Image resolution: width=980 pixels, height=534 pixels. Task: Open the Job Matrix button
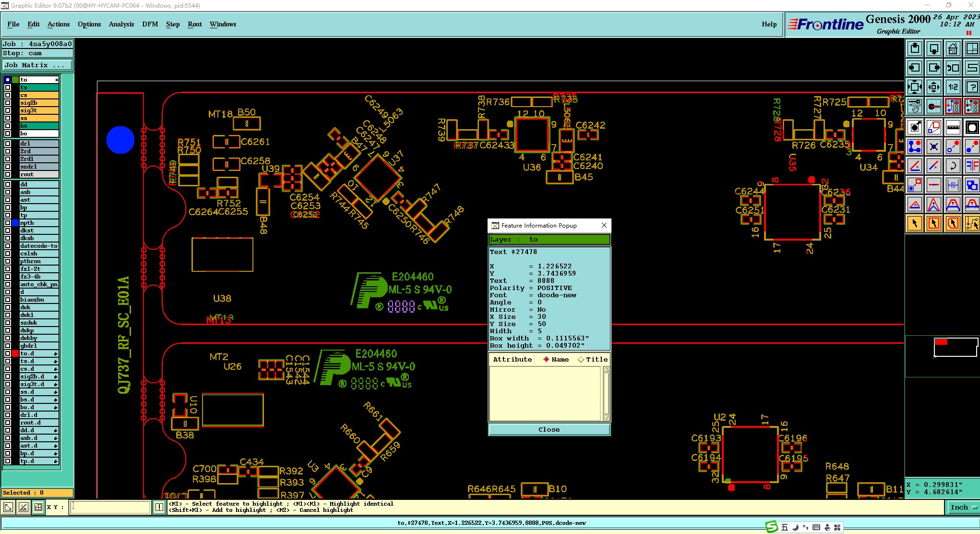[x=37, y=65]
